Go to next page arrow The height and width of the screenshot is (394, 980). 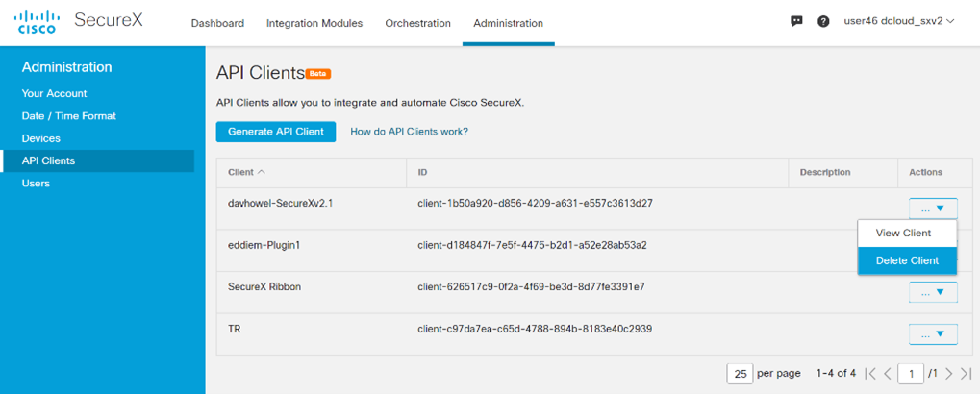pyautogui.click(x=949, y=374)
